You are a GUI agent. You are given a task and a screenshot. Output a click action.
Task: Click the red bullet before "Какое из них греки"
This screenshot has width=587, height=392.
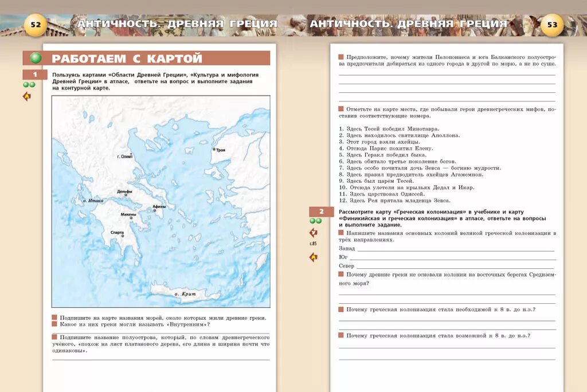point(54,324)
